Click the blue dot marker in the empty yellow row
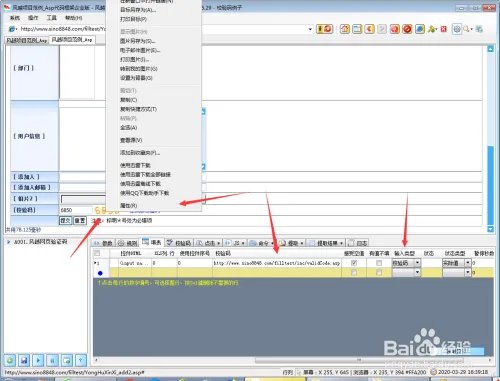 (100, 273)
